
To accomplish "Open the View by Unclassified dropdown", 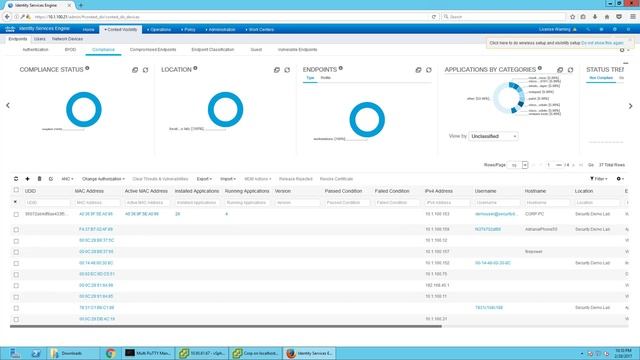I will (x=493, y=136).
